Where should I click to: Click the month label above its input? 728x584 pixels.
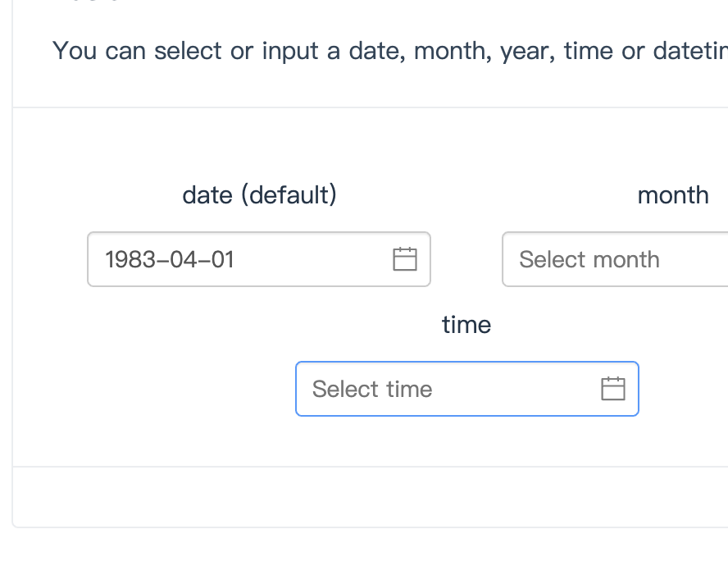coord(674,194)
